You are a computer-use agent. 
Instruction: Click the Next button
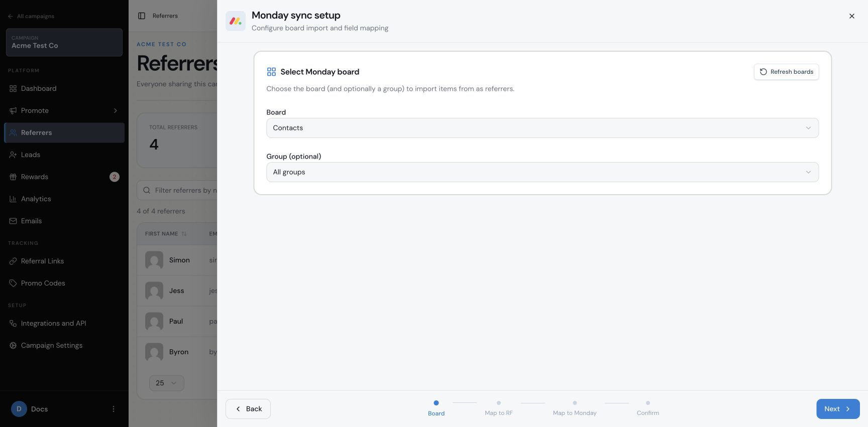click(838, 409)
